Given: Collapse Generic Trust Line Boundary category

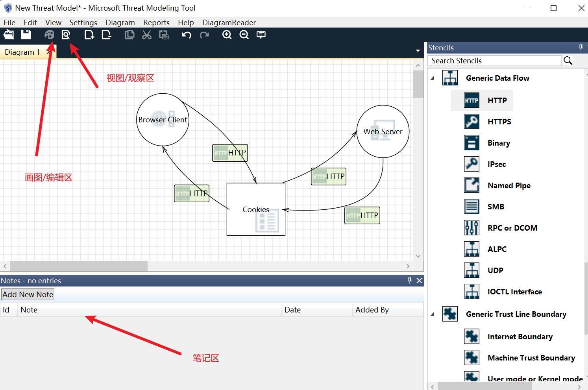Looking at the screenshot, I should click(x=433, y=314).
